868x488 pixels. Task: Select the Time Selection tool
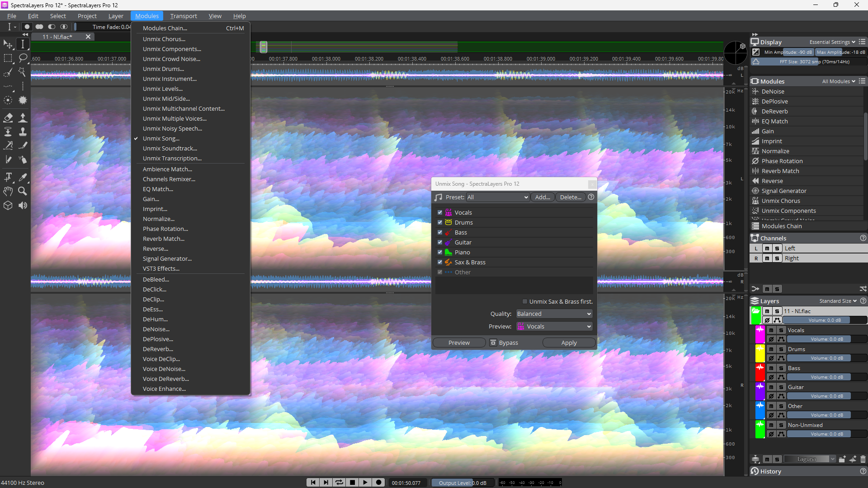tap(23, 44)
